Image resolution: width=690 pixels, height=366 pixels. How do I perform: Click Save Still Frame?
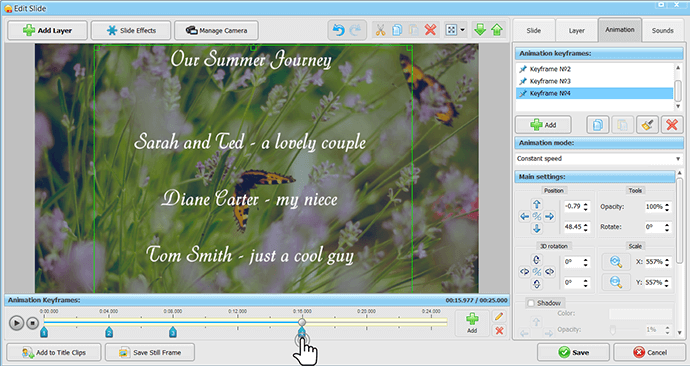pyautogui.click(x=150, y=352)
